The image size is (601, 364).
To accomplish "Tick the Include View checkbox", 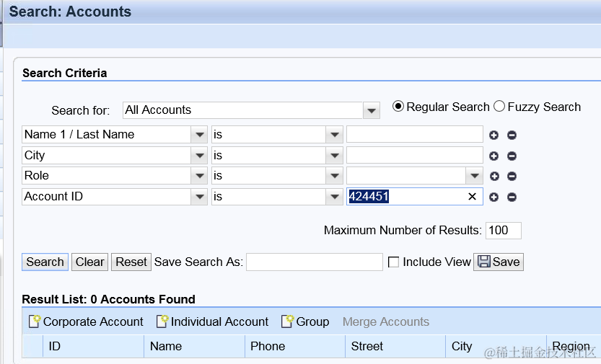I will point(393,262).
